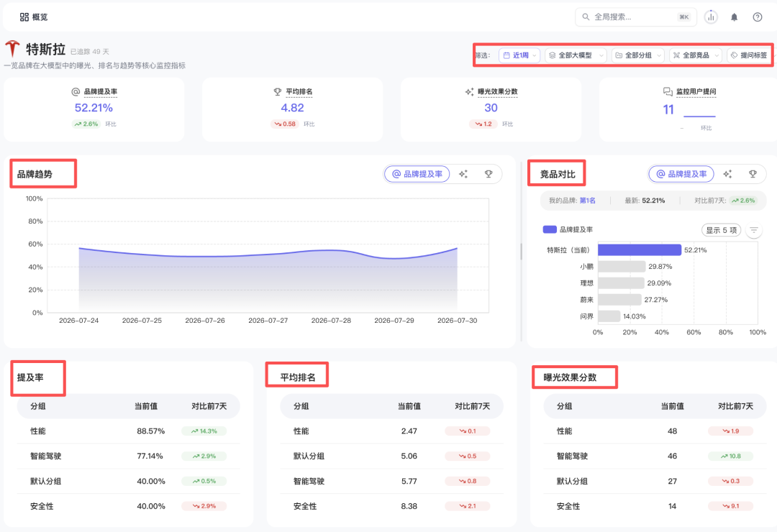Click the 平均排名 metric card label

coord(299,91)
